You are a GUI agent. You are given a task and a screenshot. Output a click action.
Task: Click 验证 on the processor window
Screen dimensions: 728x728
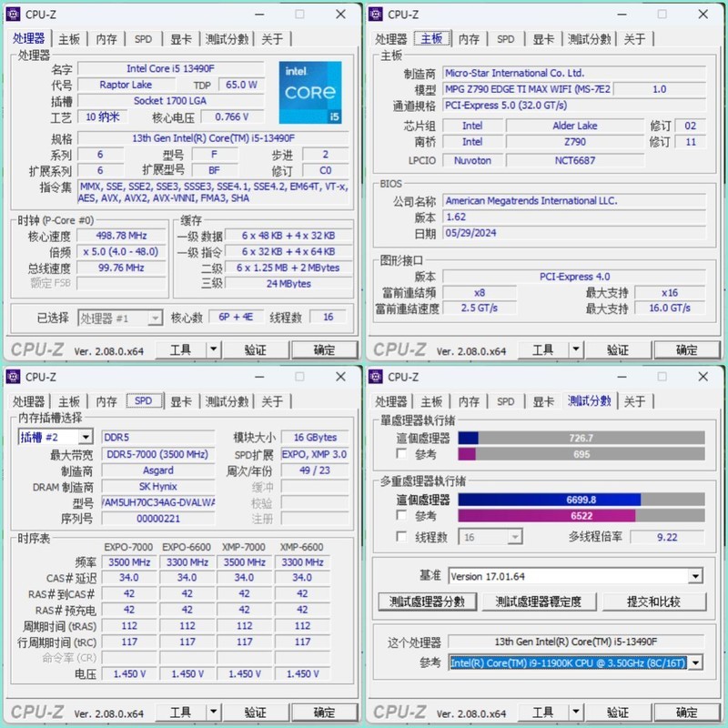(x=254, y=349)
